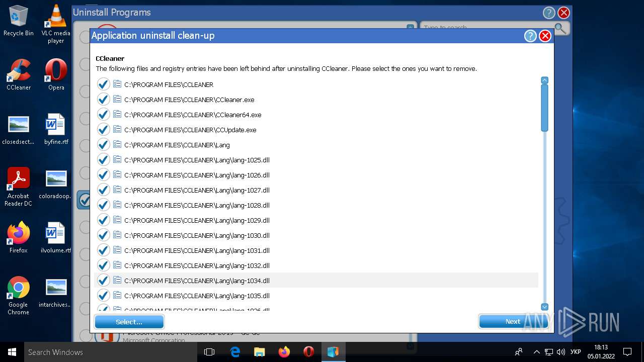Viewport: 644px width, 362px height.
Task: Open help in clean-up dialog title bar
Action: coord(530,36)
